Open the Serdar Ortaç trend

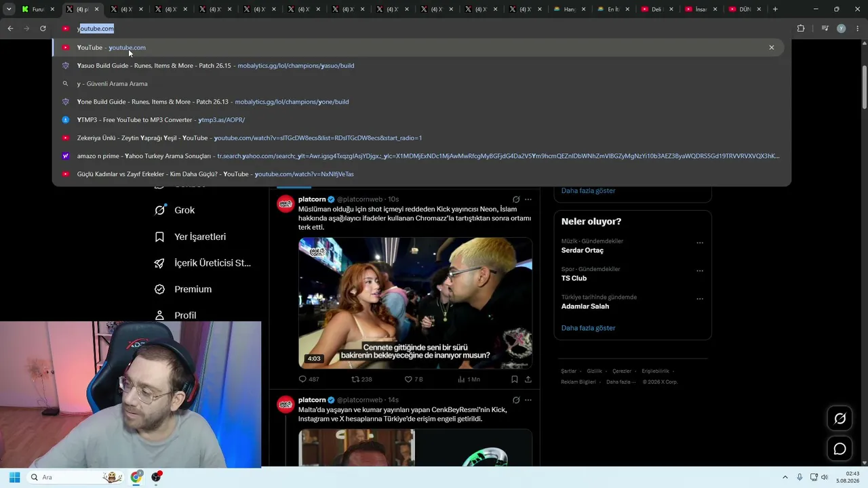[x=582, y=250]
